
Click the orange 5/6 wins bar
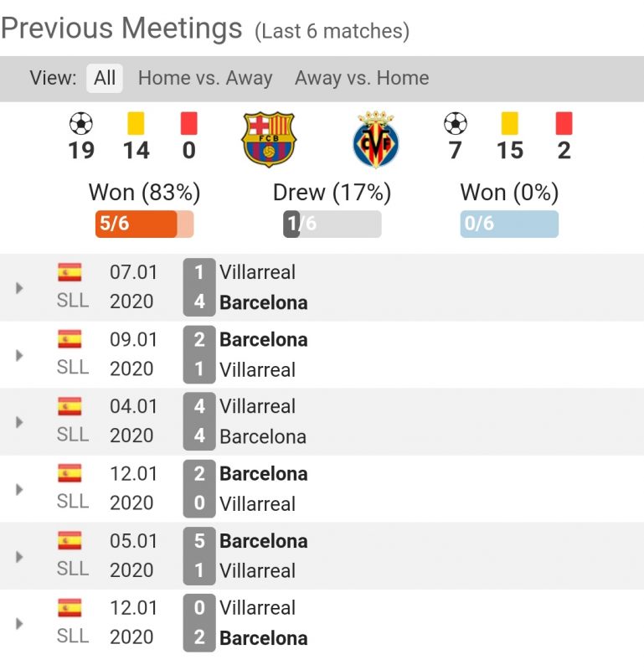click(x=144, y=224)
